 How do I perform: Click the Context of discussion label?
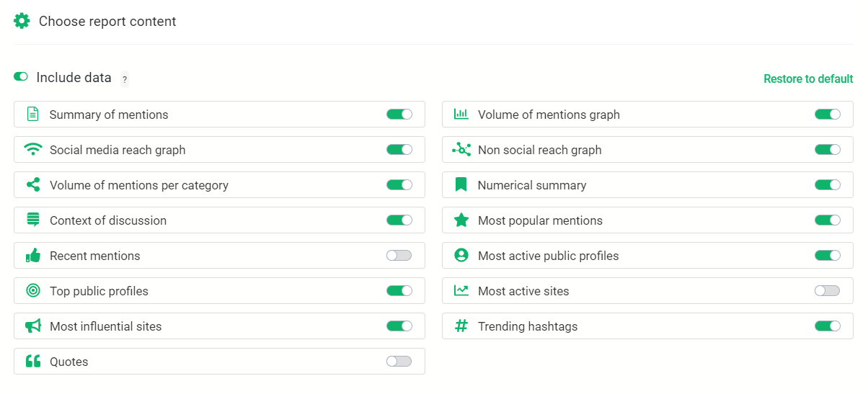click(x=108, y=220)
